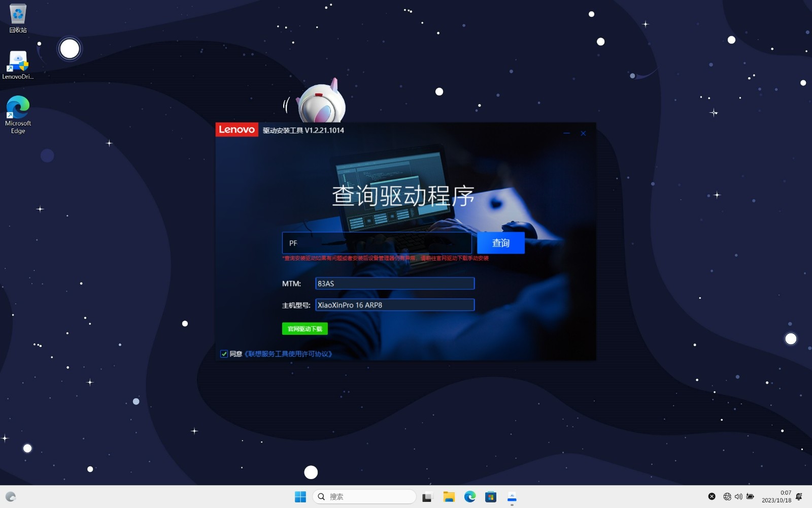Uncheck the 同意 agreement checkbox
Image resolution: width=812 pixels, height=508 pixels.
pyautogui.click(x=224, y=354)
